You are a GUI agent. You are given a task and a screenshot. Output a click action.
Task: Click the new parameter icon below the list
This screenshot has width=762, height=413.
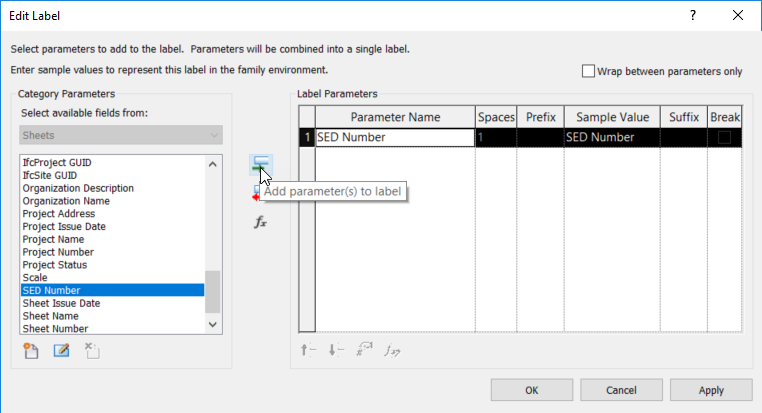tap(31, 350)
